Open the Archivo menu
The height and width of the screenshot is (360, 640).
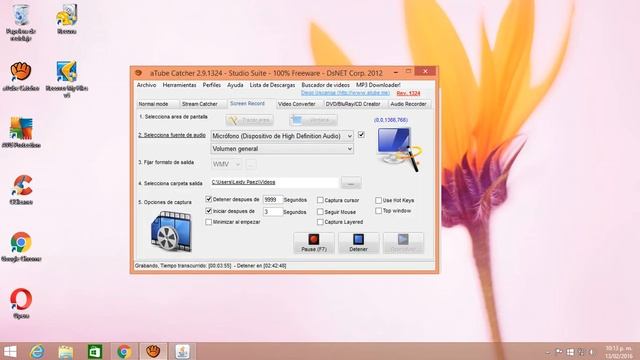pyautogui.click(x=146, y=85)
